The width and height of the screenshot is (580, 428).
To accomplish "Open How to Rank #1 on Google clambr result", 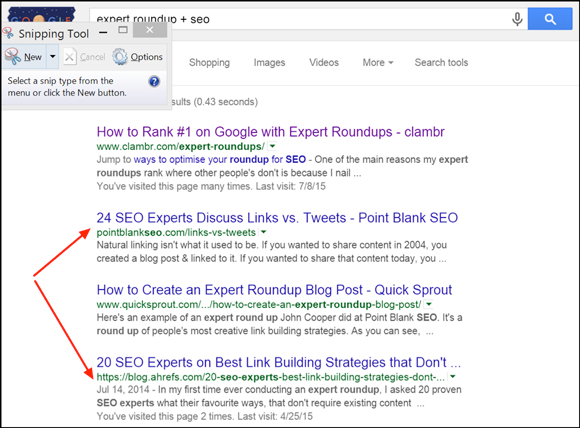I will click(x=270, y=132).
